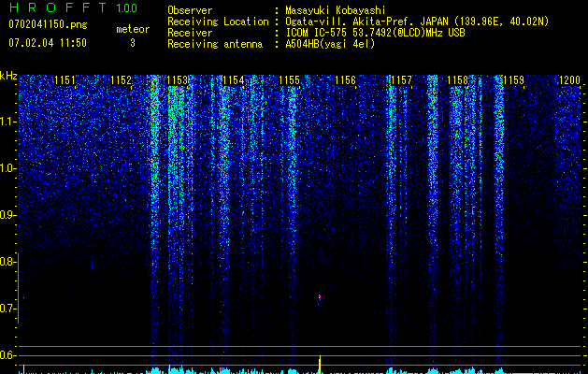Select the ICOM IC-575 receiver details
588x374 pixels.
click(x=375, y=33)
